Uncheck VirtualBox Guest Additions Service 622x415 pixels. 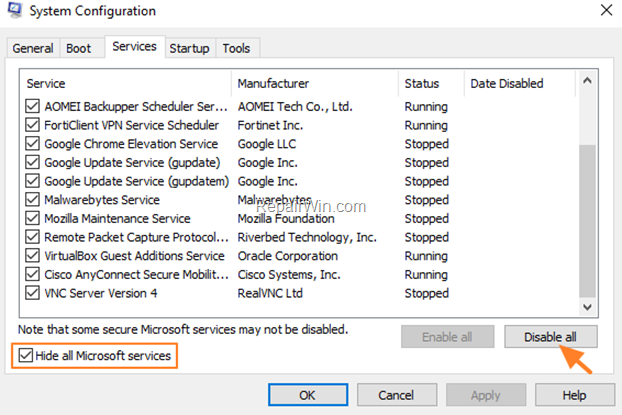click(32, 256)
